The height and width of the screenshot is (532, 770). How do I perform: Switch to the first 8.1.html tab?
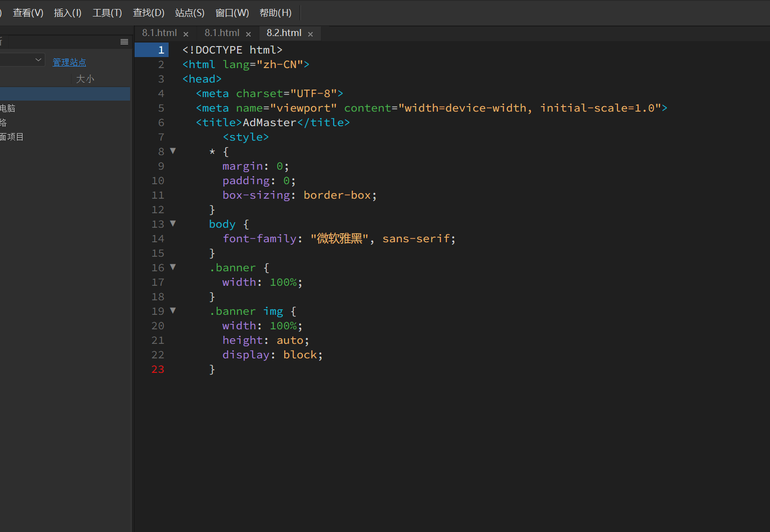160,33
